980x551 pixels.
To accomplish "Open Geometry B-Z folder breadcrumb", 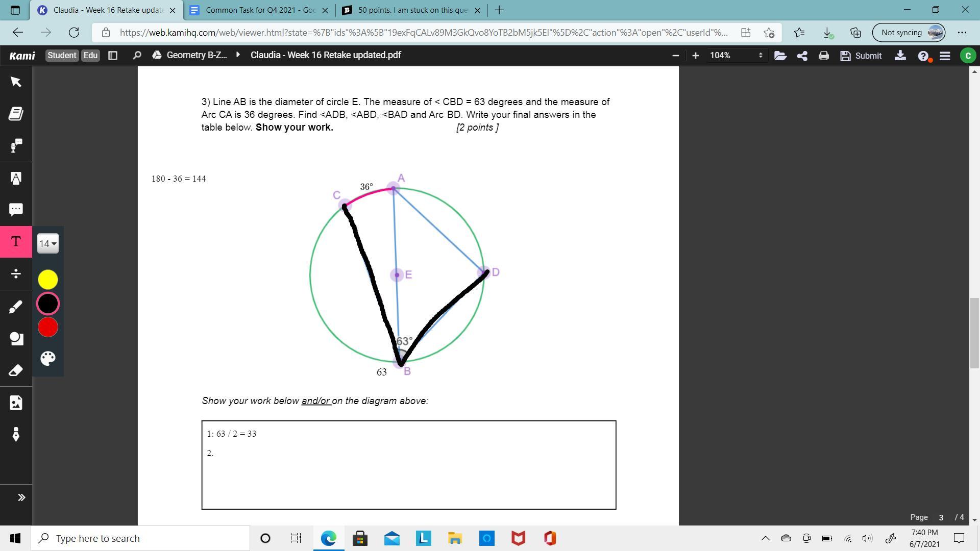I will 196,56.
